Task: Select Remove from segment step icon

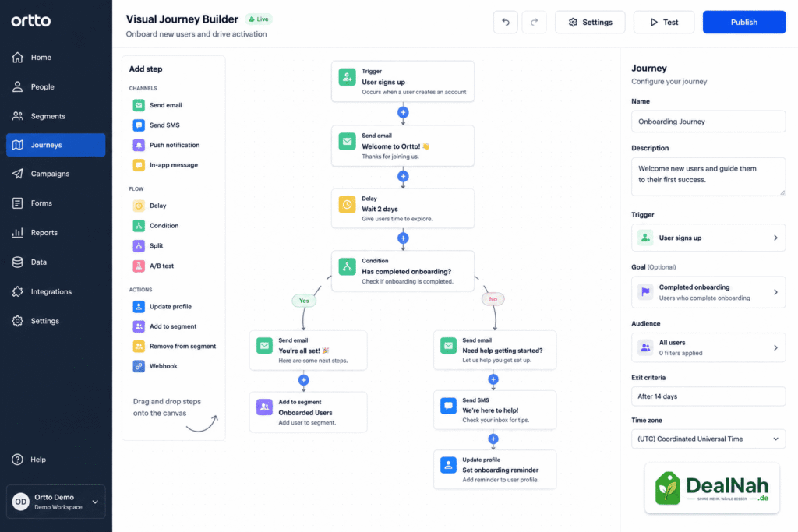Action: pyautogui.click(x=139, y=346)
